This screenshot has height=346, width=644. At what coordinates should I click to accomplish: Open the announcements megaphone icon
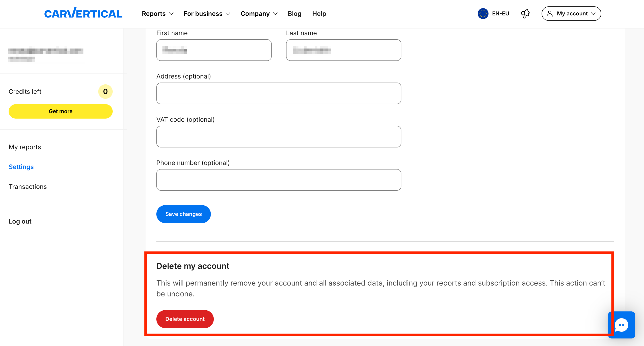coord(525,14)
